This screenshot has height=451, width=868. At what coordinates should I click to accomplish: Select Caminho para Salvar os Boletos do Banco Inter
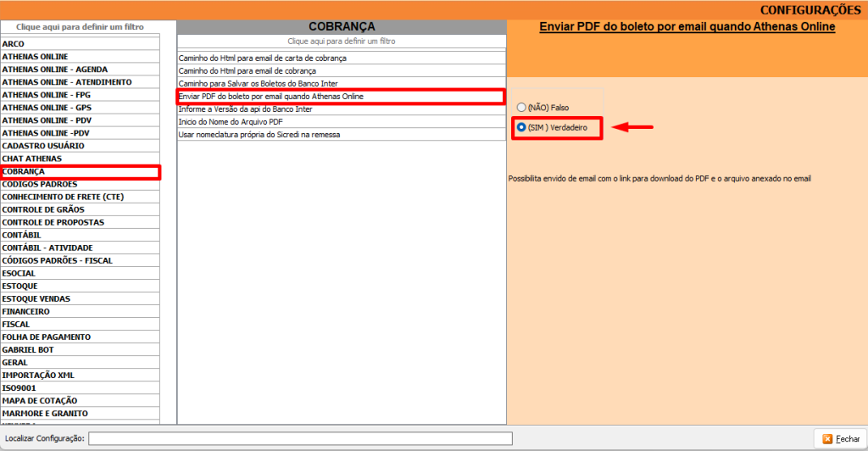click(x=342, y=84)
